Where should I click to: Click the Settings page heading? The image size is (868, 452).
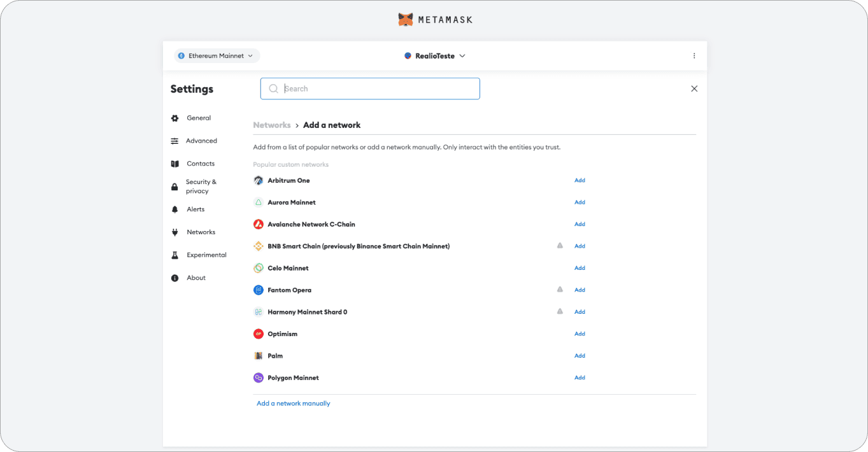click(192, 89)
